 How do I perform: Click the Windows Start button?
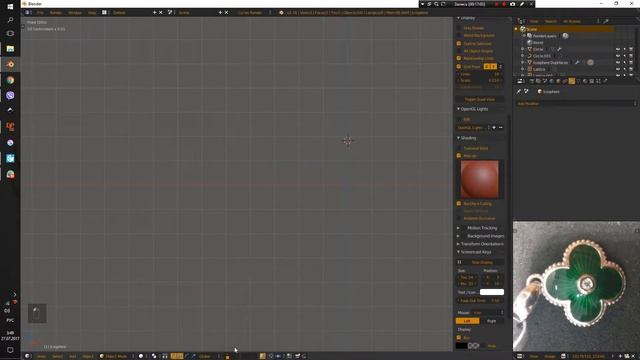[x=10, y=7]
